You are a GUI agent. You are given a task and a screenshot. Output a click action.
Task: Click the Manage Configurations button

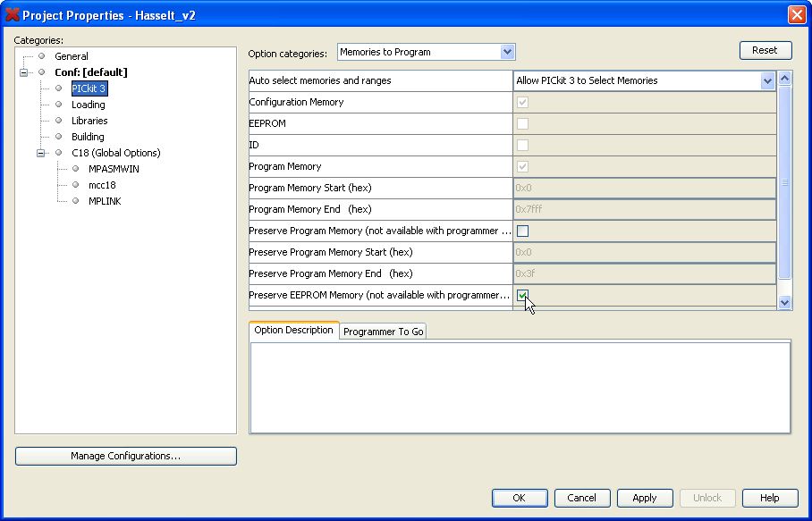[x=126, y=456]
